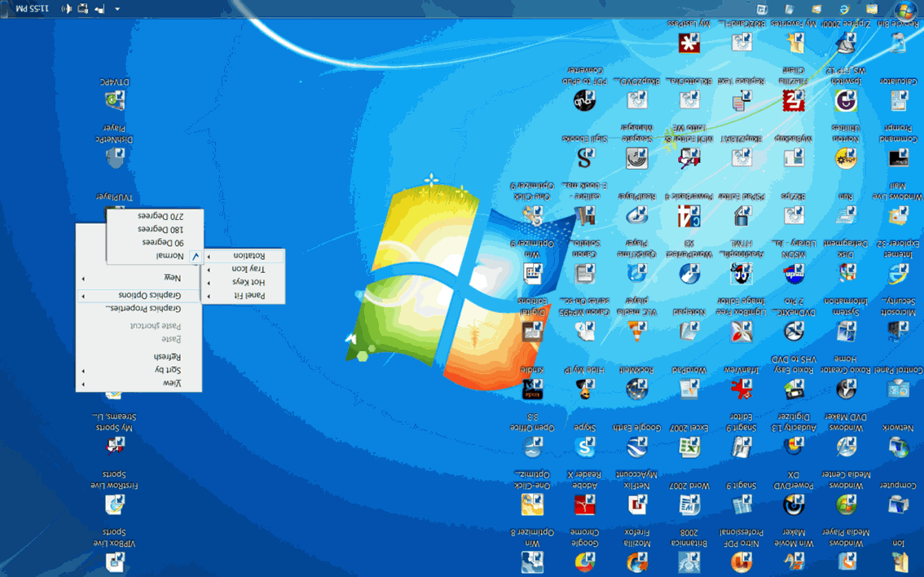This screenshot has width=924, height=577.
Task: Choose 180 Degrees rotation
Action: tap(155, 229)
